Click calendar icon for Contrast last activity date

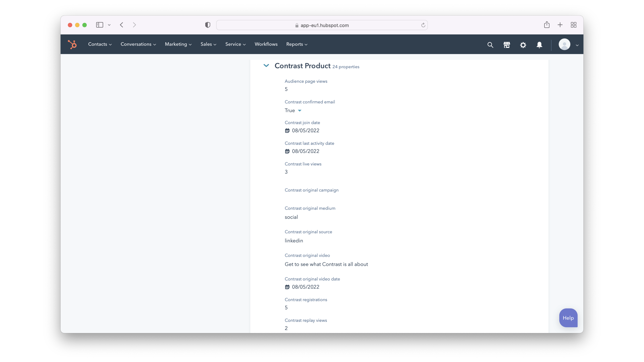click(287, 151)
